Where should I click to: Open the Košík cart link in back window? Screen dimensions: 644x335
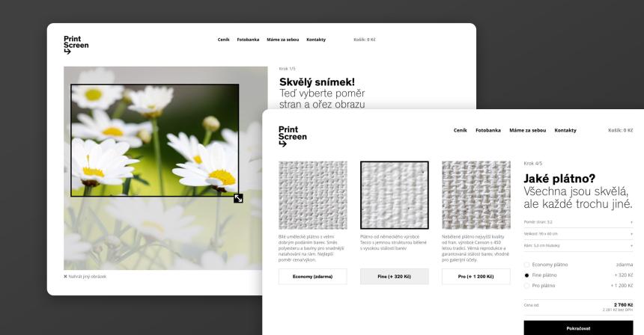[364, 40]
